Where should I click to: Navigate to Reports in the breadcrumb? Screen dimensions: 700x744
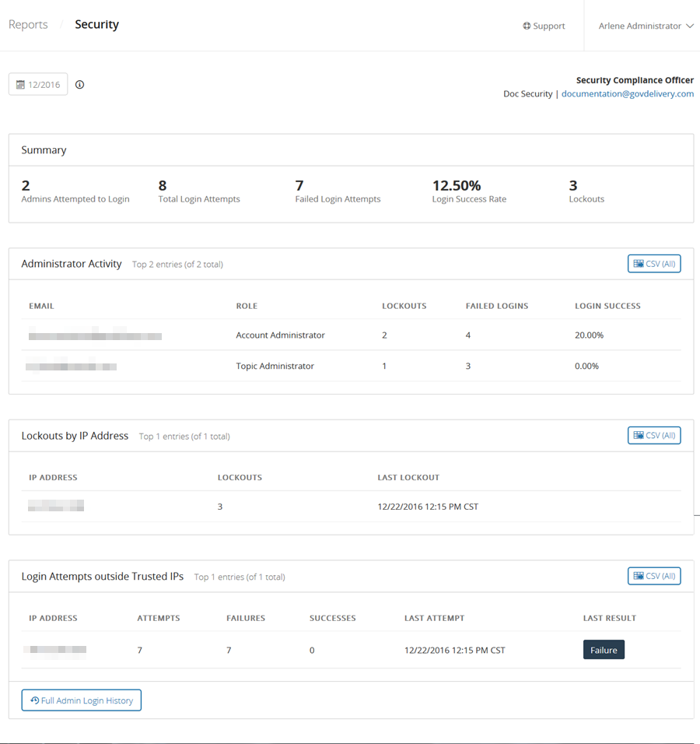coord(28,24)
